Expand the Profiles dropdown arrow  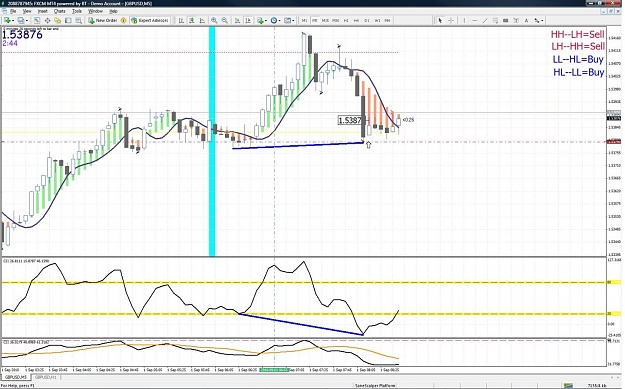(x=27, y=21)
